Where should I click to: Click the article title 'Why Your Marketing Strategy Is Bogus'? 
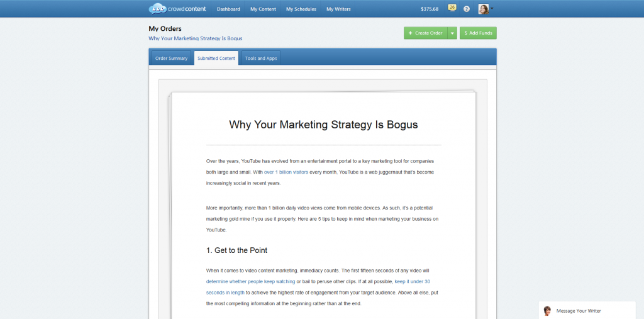[323, 125]
